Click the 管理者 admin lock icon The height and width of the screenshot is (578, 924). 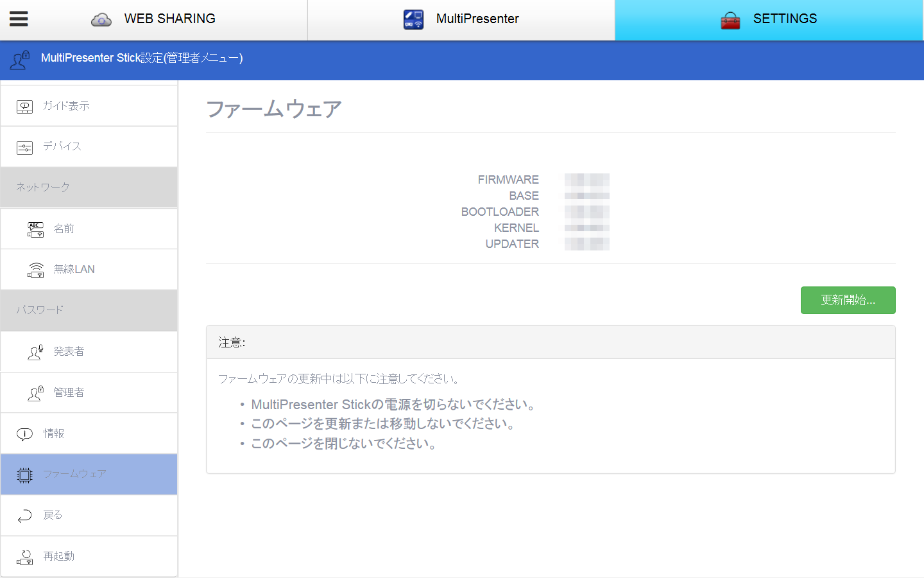tap(36, 392)
